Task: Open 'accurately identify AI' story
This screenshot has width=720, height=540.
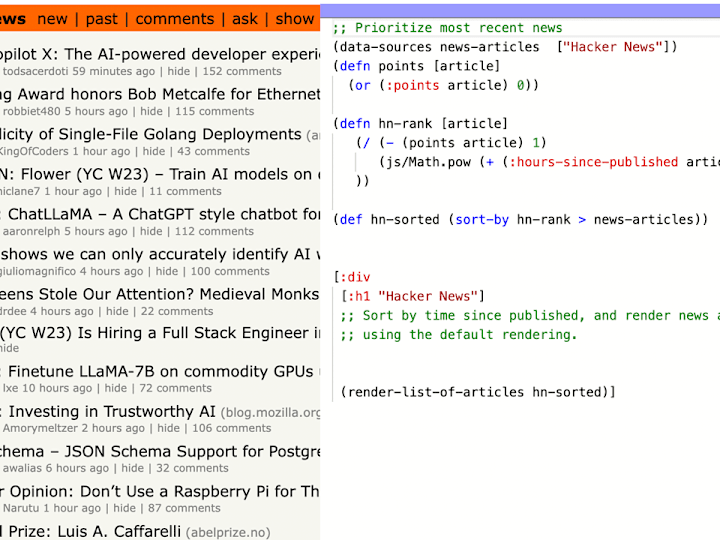Action: pyautogui.click(x=160, y=254)
